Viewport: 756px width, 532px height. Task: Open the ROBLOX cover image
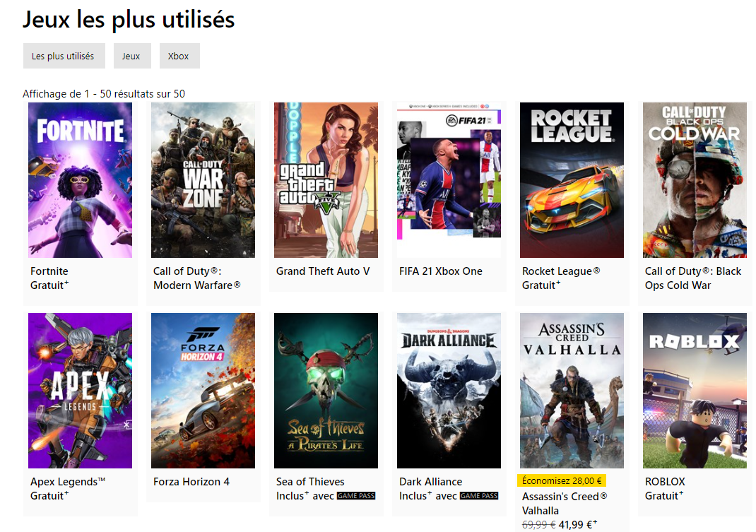695,391
